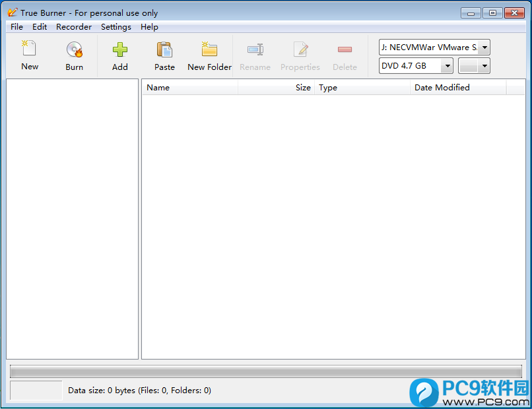Click the True Burner title bar icon
Viewport: 532px width, 409px height.
click(x=13, y=13)
